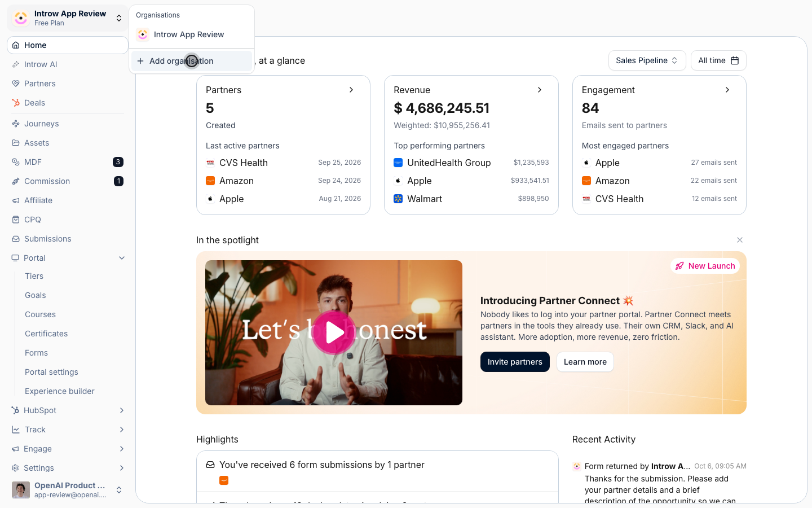Click the Invite partners button
The height and width of the screenshot is (508, 812).
(x=515, y=362)
